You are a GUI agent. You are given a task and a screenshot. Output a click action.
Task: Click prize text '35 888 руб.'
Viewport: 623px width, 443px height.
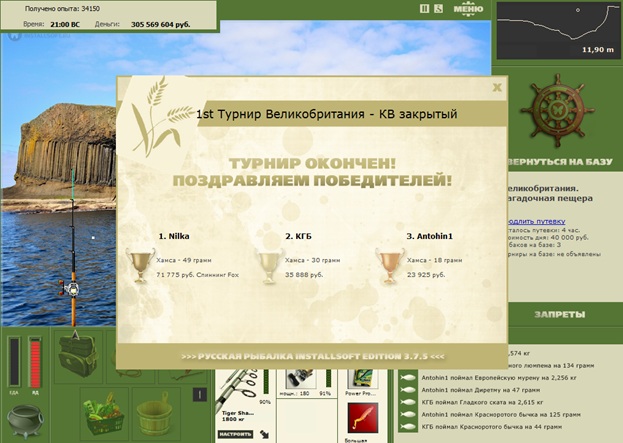tap(304, 275)
